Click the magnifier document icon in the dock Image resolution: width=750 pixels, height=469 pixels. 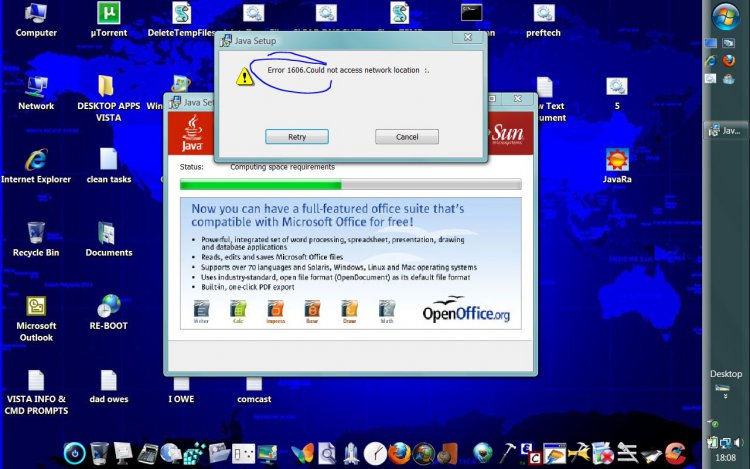coord(327,454)
